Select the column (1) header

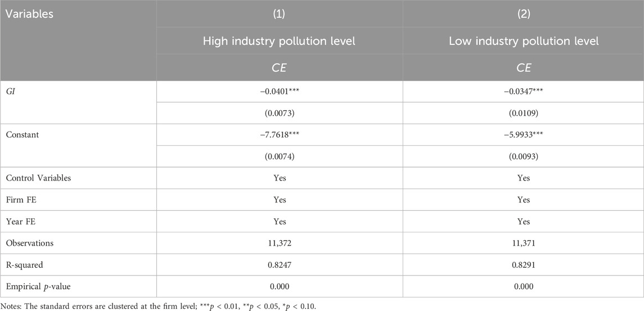pyautogui.click(x=280, y=14)
